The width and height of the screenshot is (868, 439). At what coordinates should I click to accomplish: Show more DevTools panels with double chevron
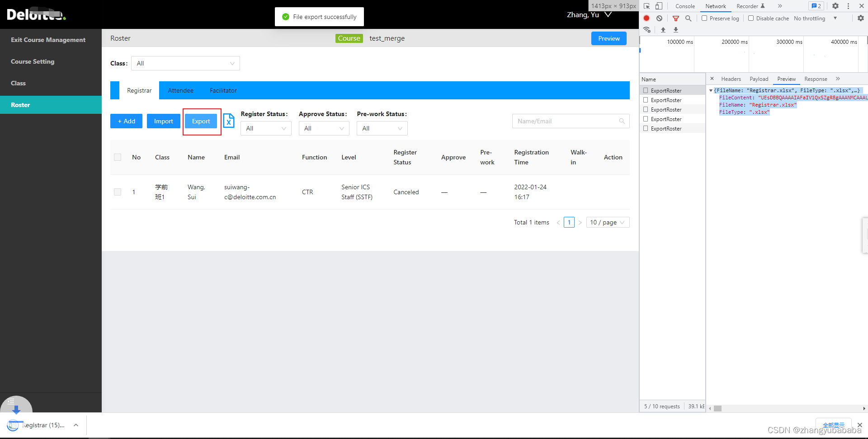(x=780, y=6)
